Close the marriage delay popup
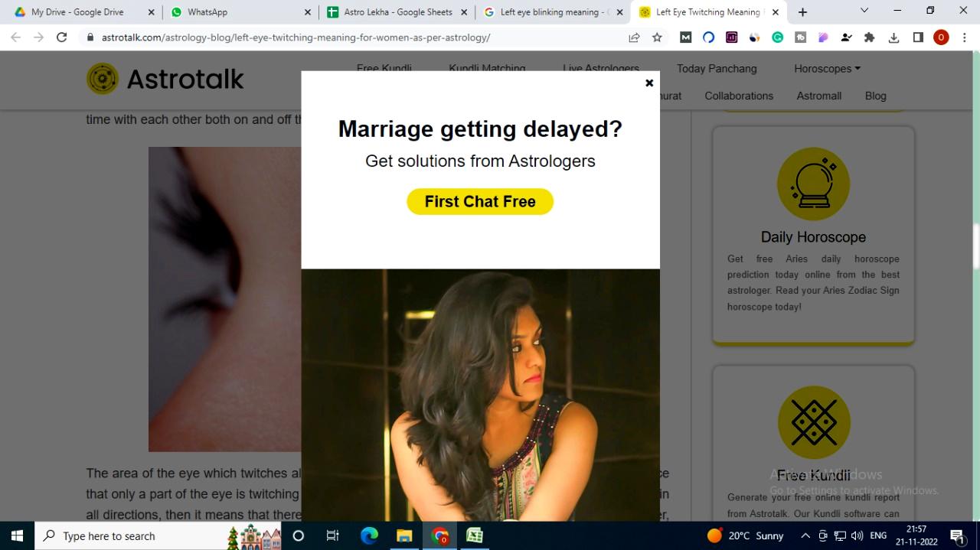This screenshot has height=550, width=980. pyautogui.click(x=649, y=83)
